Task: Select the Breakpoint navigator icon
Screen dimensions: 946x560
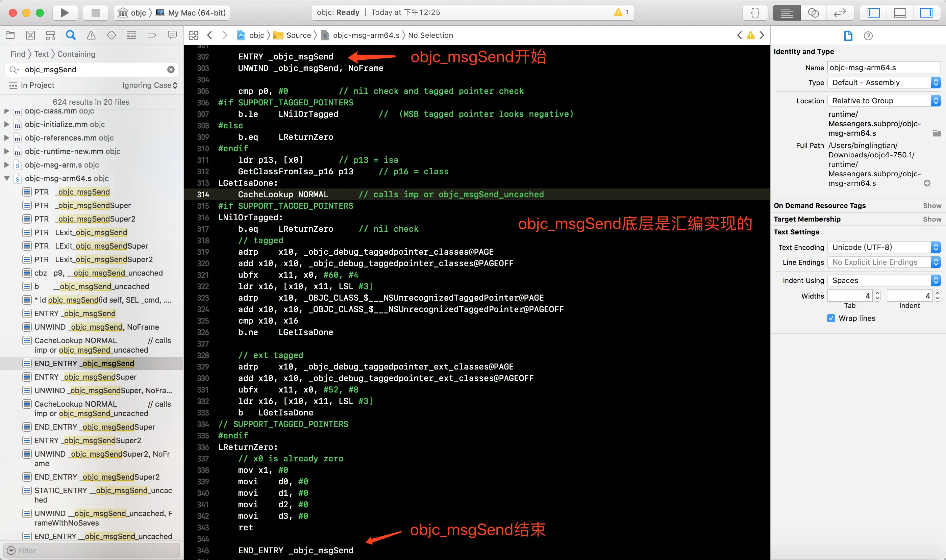Action: [x=152, y=35]
